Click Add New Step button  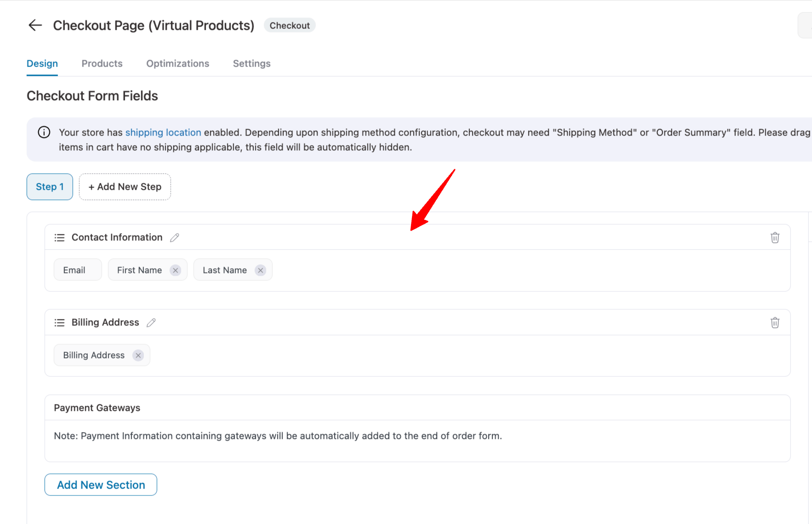pos(125,187)
